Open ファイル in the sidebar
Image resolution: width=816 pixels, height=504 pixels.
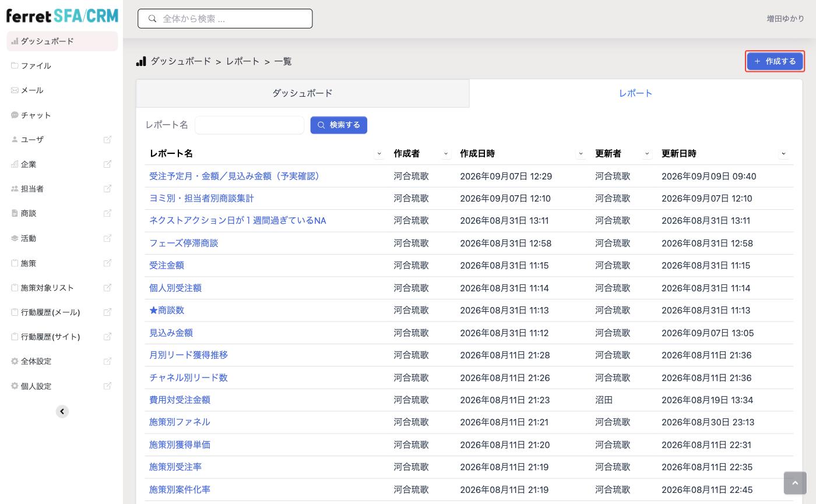coord(62,66)
